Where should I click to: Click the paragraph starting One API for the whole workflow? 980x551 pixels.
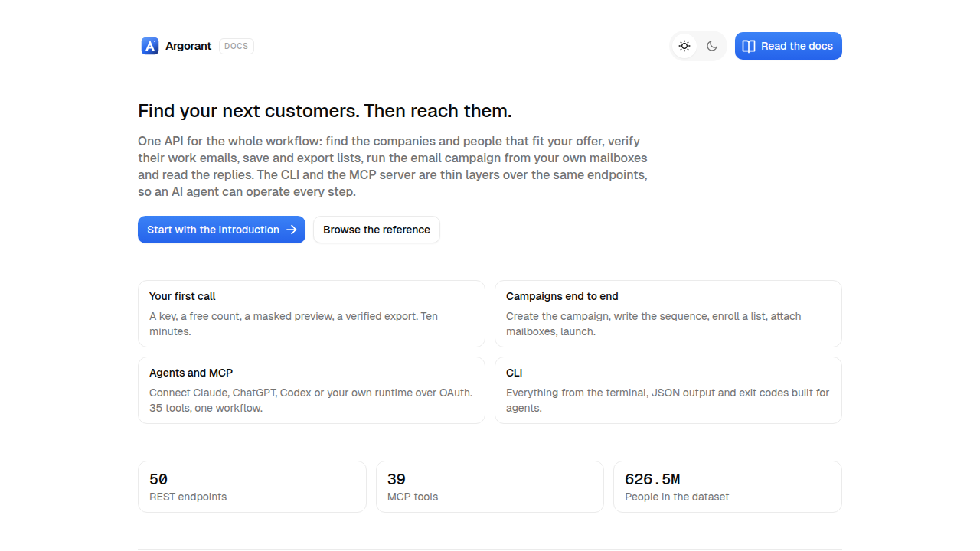click(393, 167)
